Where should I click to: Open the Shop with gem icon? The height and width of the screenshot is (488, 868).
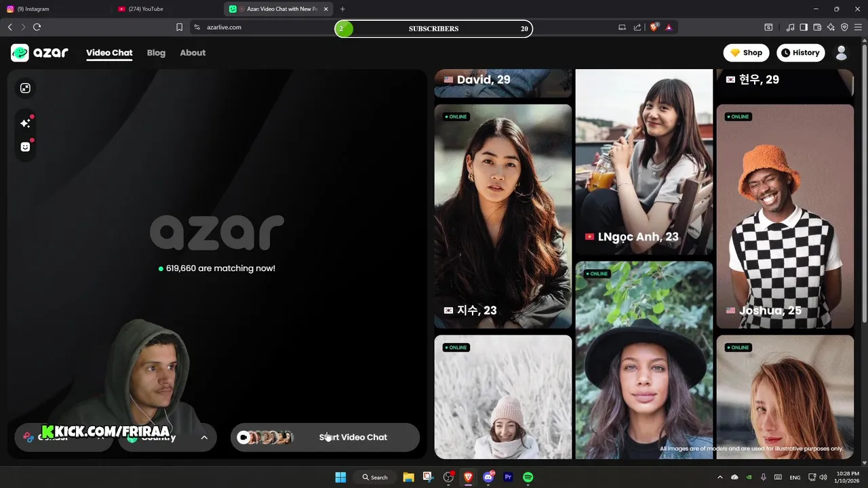click(746, 53)
